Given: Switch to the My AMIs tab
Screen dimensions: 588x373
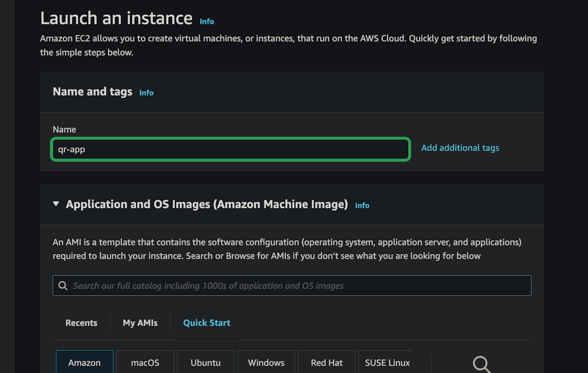Looking at the screenshot, I should (140, 323).
